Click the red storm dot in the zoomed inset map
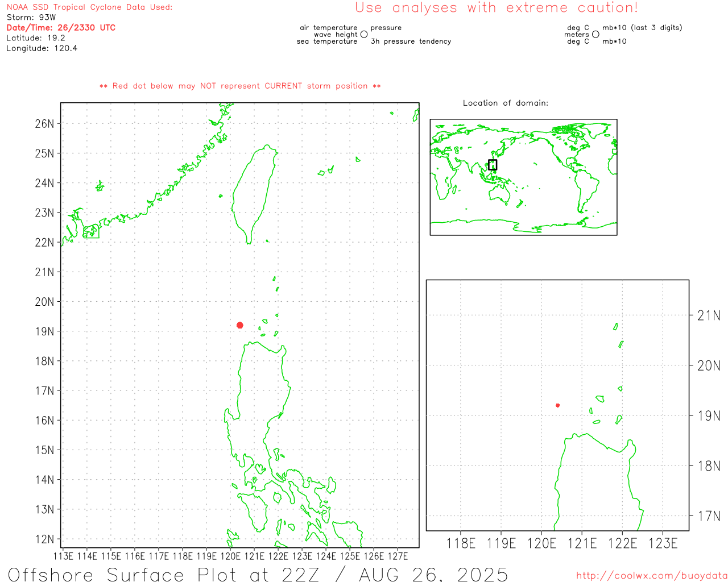The width and height of the screenshot is (728, 582). pyautogui.click(x=558, y=405)
